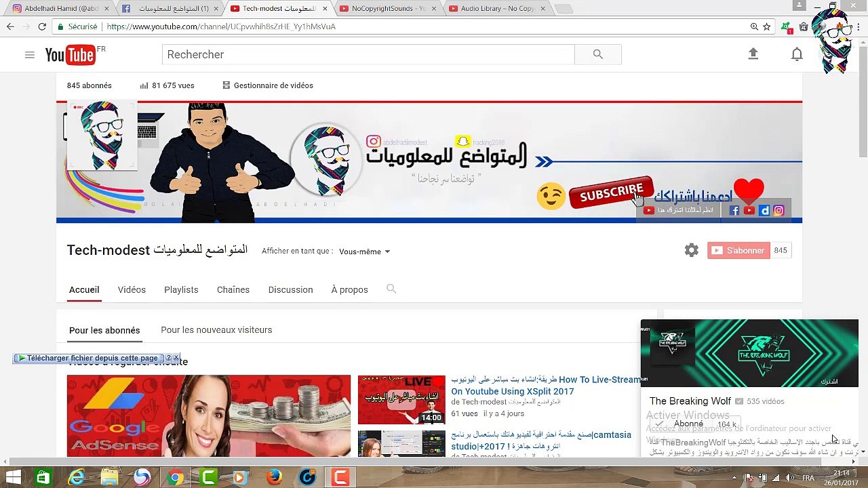Open the LIVE stream thumbnail with 14:00 duration
The height and width of the screenshot is (488, 868).
point(401,400)
